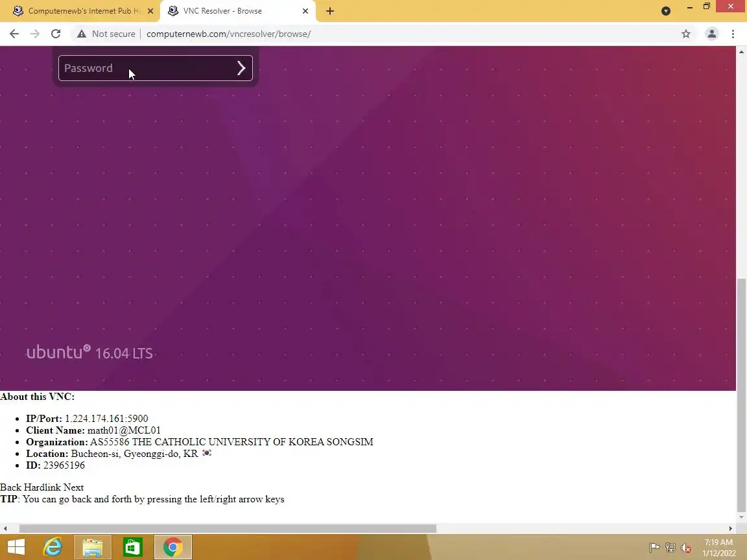Open File Explorer from the taskbar

pyautogui.click(x=93, y=547)
